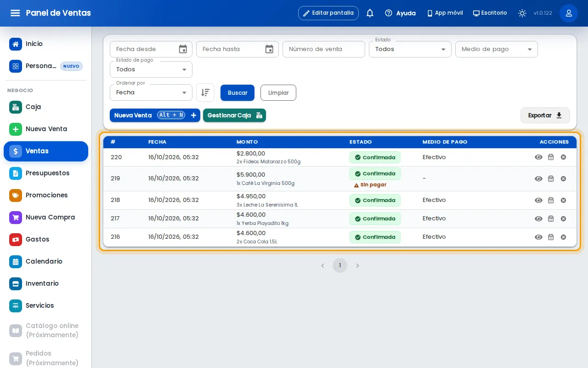Toggle the sort direction icon

click(205, 92)
